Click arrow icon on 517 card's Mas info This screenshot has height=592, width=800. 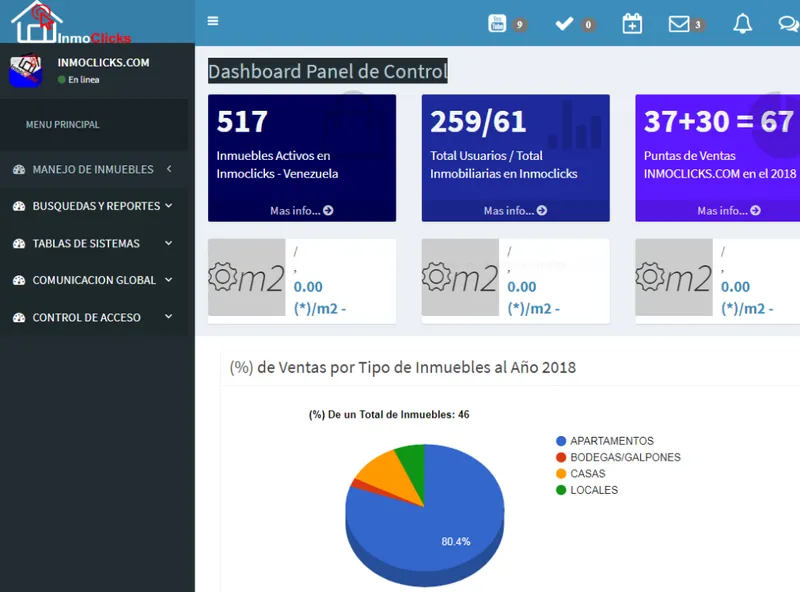point(328,210)
